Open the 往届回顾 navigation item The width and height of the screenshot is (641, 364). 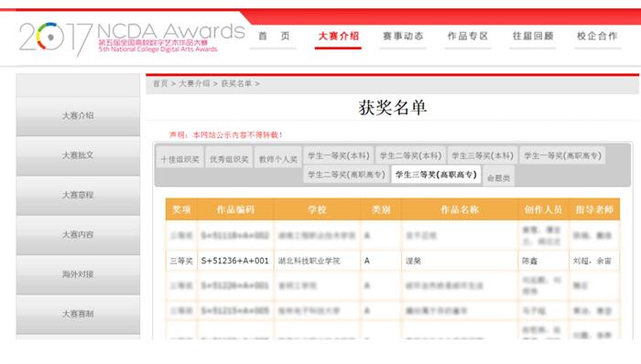(533, 36)
